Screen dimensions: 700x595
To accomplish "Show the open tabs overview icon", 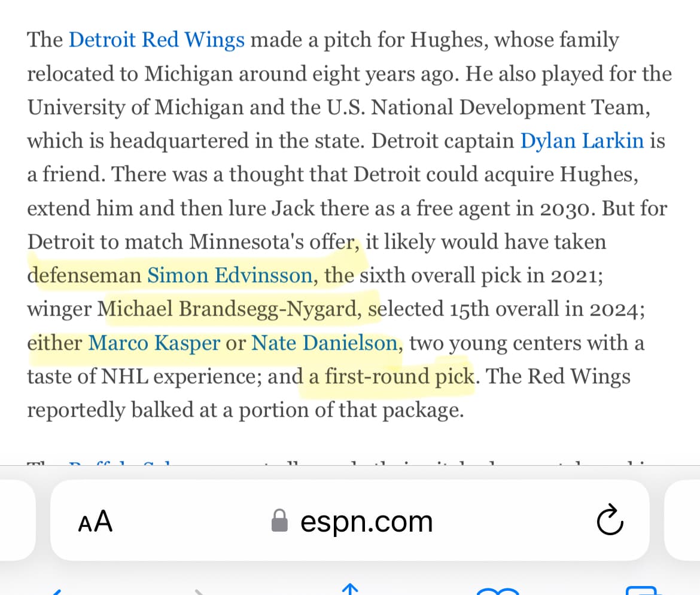I will click(643, 591).
